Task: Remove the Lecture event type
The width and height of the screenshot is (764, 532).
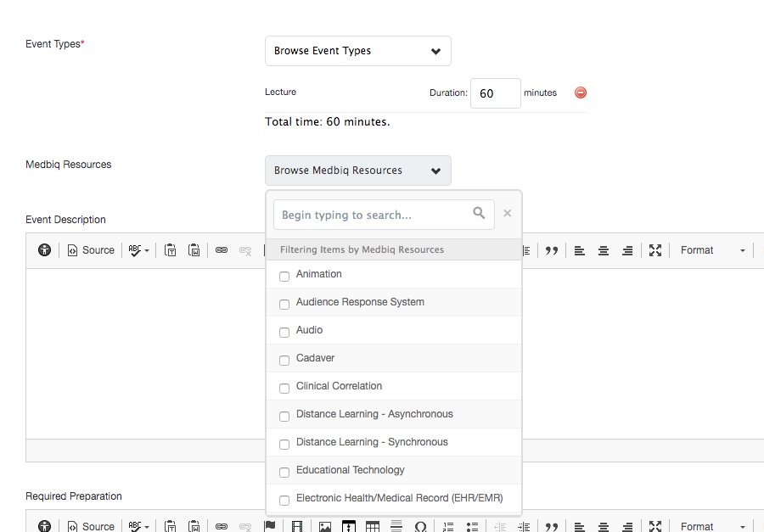Action: coord(581,93)
